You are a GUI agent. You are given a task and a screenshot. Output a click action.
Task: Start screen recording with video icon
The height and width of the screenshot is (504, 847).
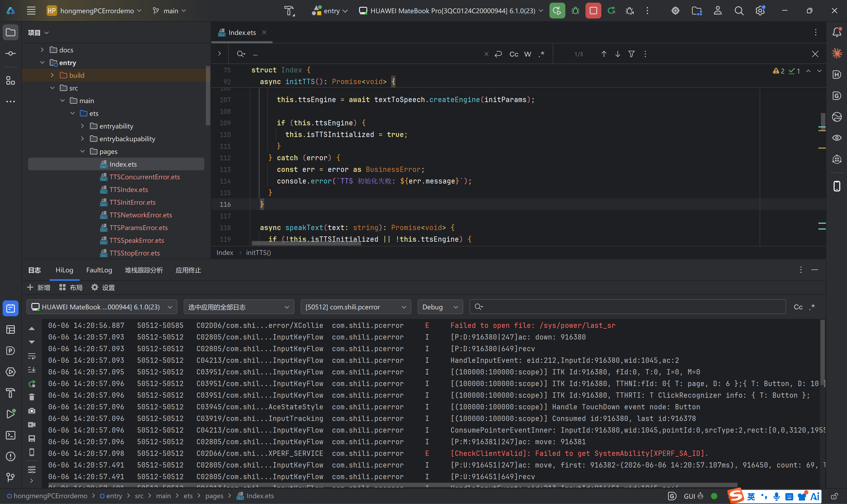[31, 424]
